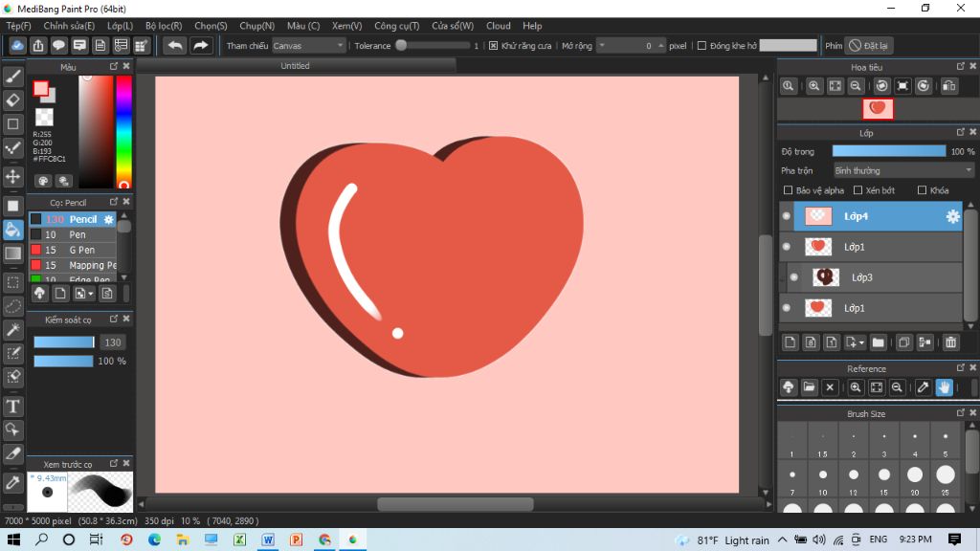Open Pencil brush settings gear
980x551 pixels.
109,219
